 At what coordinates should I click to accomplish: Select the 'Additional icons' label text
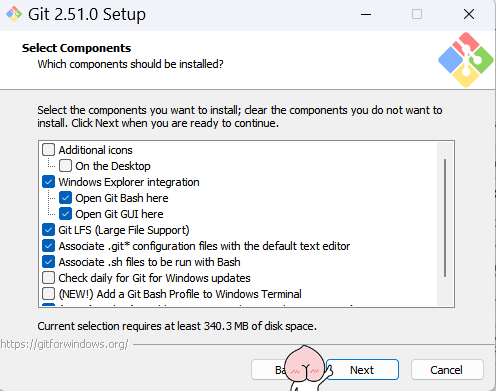click(x=96, y=150)
